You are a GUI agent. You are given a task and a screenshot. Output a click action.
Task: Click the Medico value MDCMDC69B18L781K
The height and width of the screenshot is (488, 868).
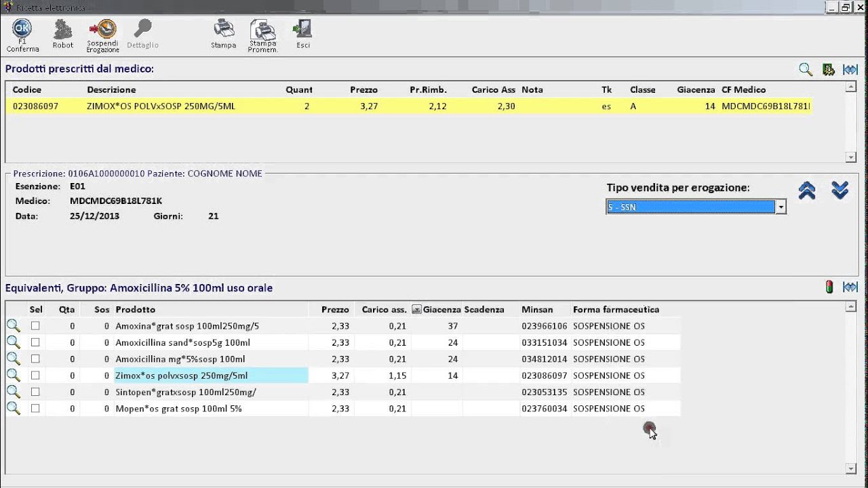116,201
